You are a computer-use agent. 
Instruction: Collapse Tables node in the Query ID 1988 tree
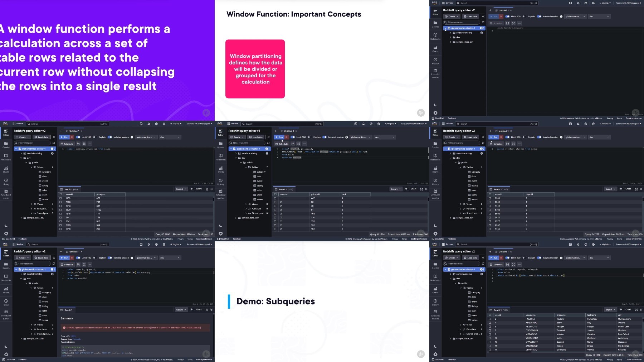tap(461, 288)
